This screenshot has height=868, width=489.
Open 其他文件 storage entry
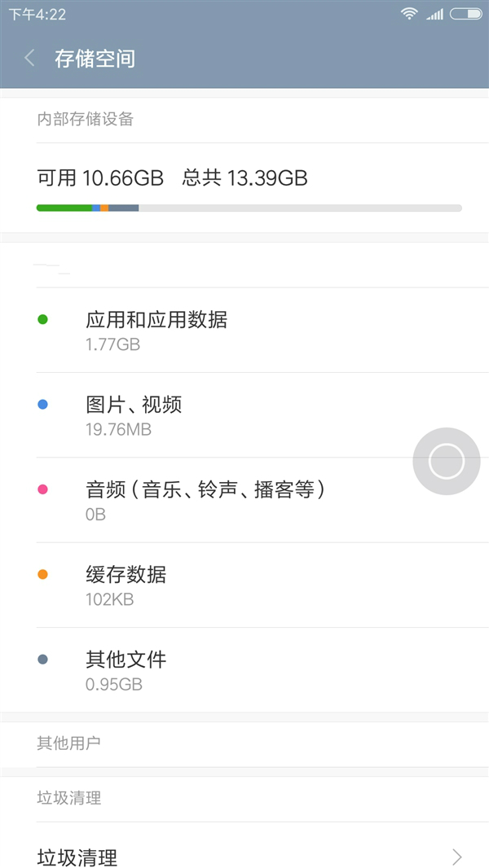[126, 660]
